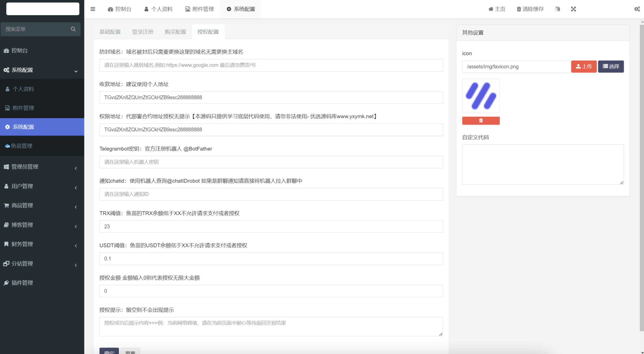
Task: Click the Telegrambot密钥 input field
Action: click(x=271, y=162)
